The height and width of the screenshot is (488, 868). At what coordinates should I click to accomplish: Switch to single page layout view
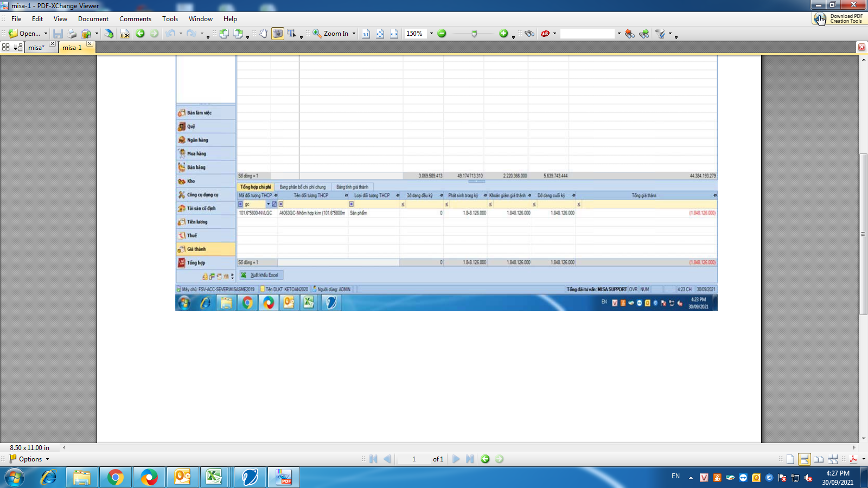tap(790, 459)
